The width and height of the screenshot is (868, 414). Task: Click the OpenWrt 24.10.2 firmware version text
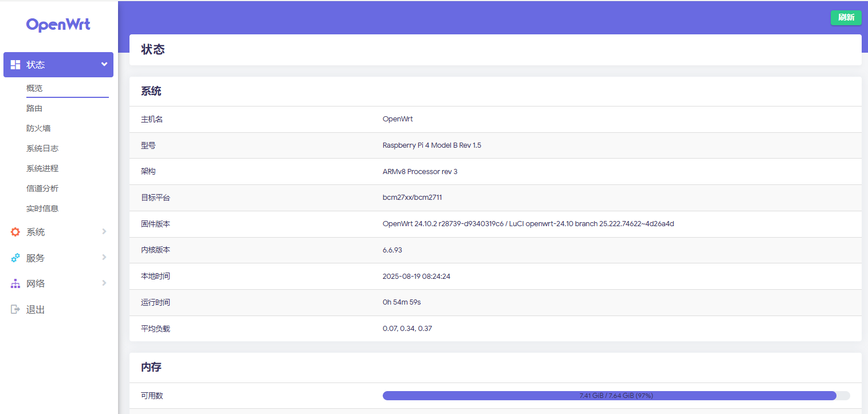(528, 224)
